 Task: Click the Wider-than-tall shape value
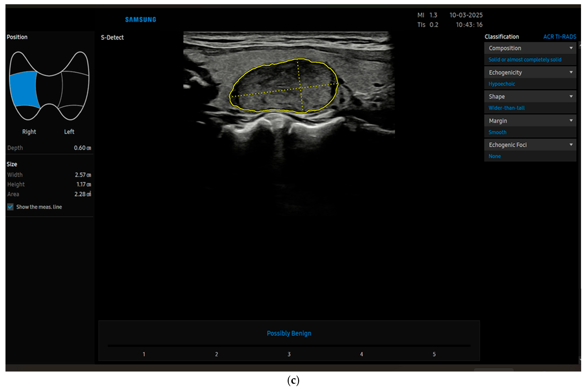506,108
